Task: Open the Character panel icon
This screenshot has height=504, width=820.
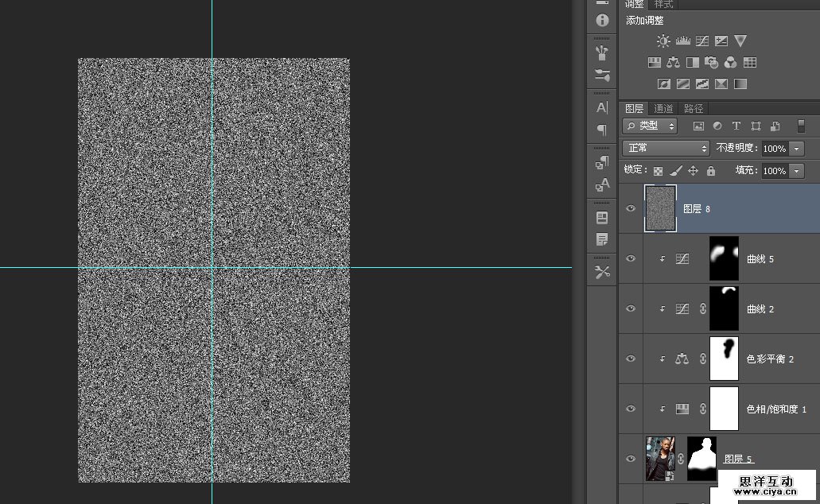Action: coord(602,107)
